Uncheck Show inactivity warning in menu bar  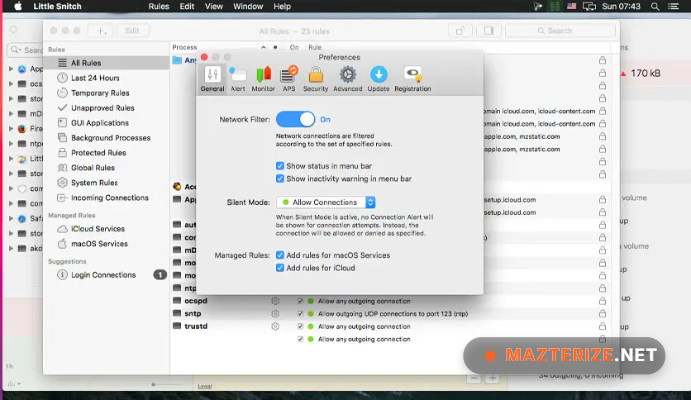coord(280,179)
